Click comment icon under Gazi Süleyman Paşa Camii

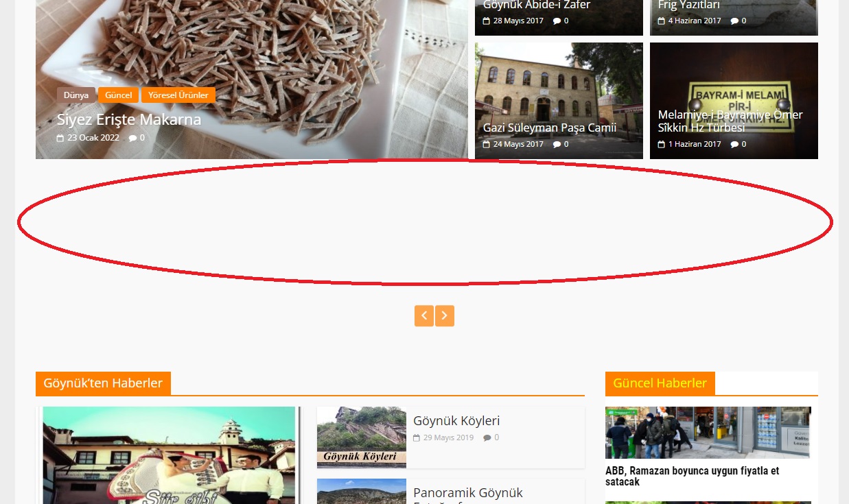point(557,145)
